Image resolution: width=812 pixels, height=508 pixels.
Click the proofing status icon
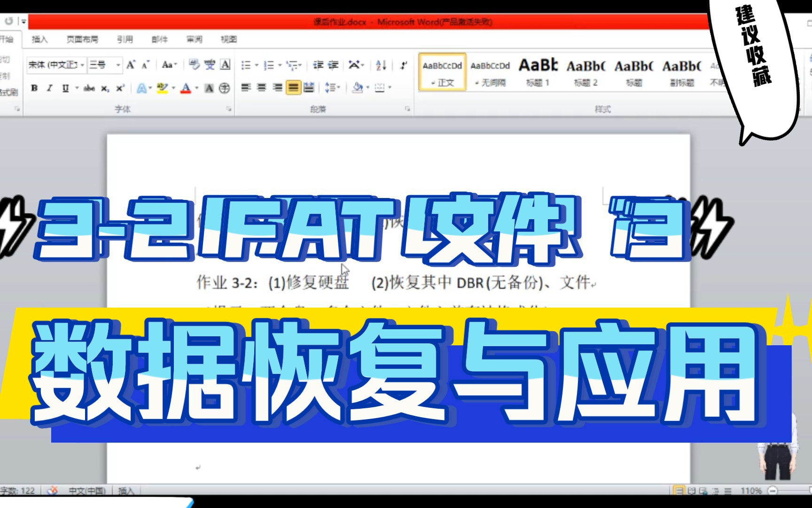click(52, 491)
